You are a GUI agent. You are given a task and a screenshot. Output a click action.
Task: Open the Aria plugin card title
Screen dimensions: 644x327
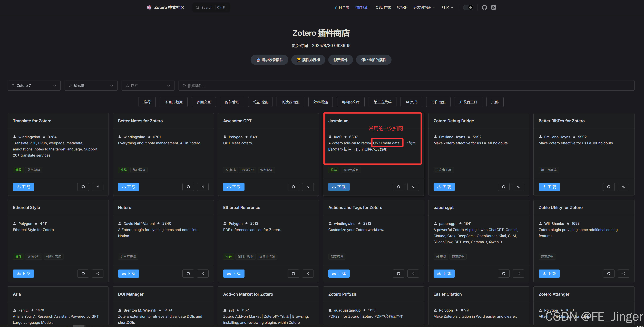tap(17, 294)
